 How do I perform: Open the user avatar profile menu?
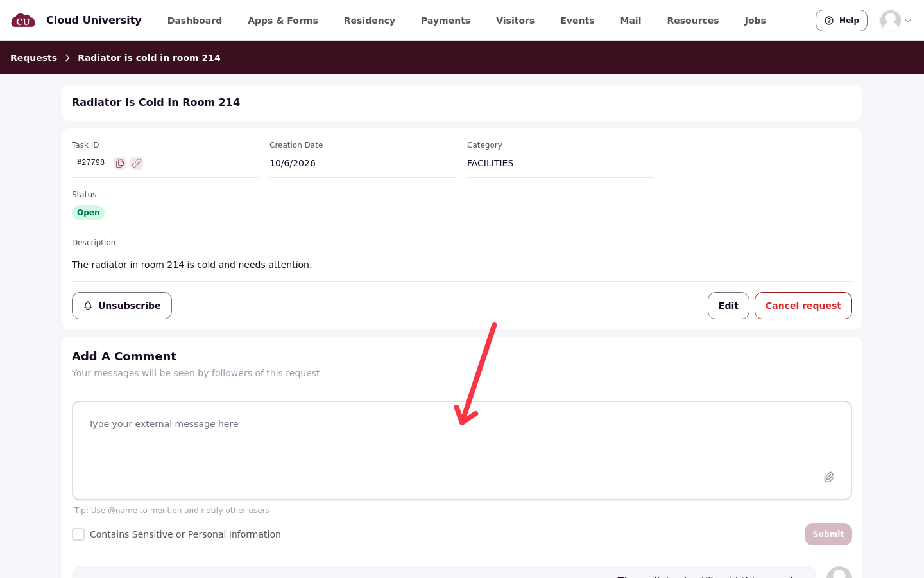tap(891, 21)
